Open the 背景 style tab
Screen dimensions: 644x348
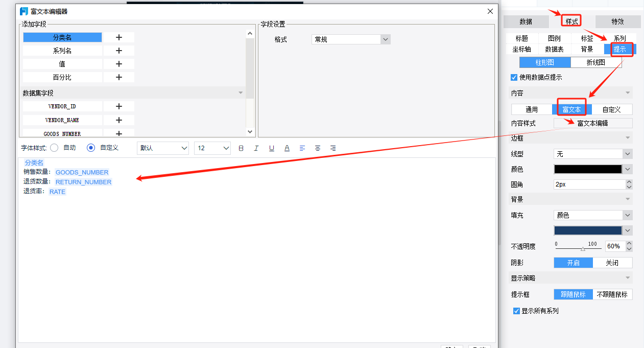pyautogui.click(x=587, y=49)
